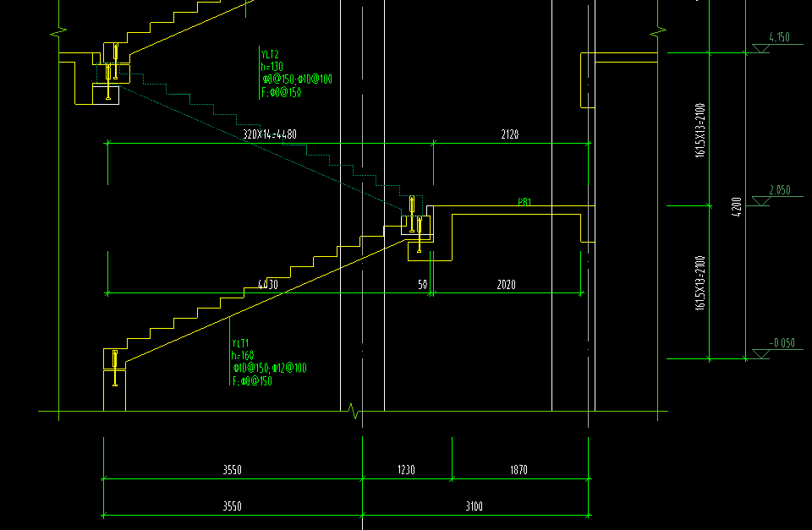This screenshot has height=530, width=812.
Task: Click the 2.050 elevation label
Action: [780, 190]
